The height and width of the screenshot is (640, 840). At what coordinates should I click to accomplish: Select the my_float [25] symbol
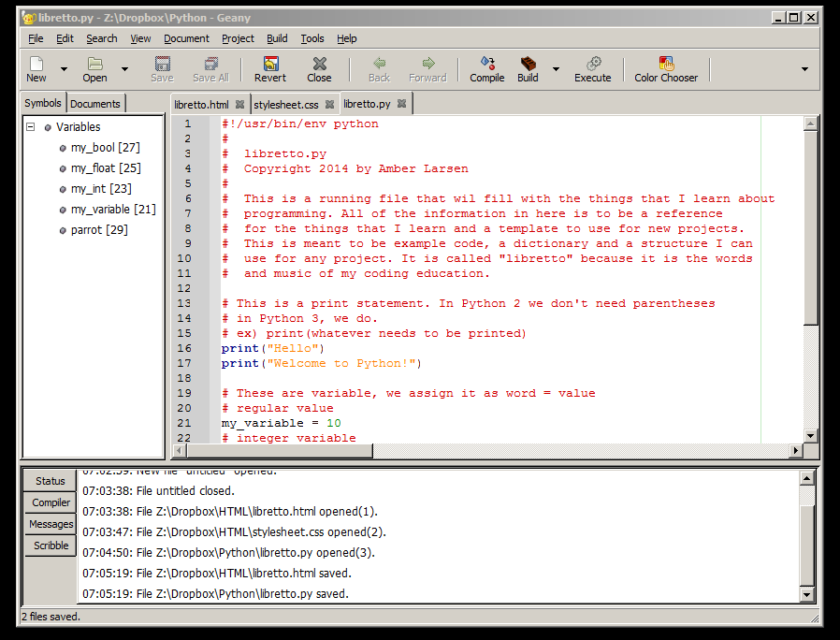[106, 167]
